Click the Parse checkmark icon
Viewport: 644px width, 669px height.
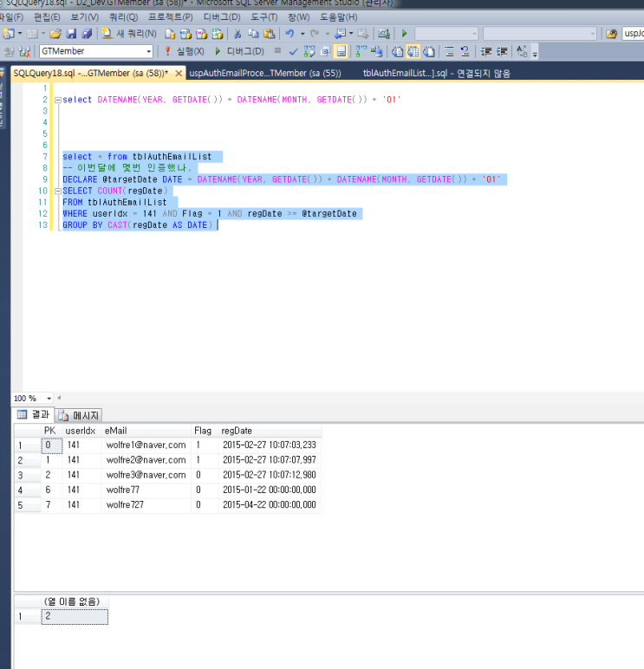(x=293, y=52)
